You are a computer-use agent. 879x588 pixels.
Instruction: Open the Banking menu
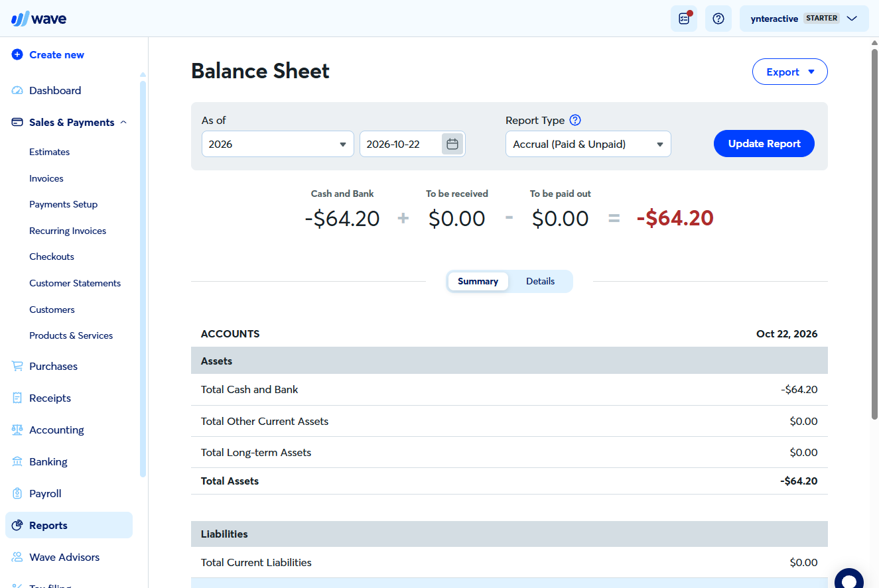[48, 462]
